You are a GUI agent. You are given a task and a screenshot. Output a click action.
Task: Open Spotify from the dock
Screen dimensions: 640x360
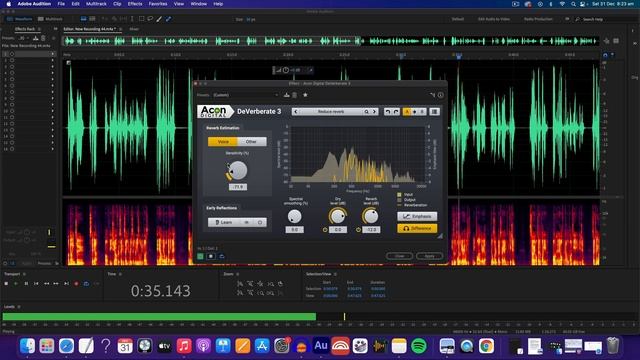tap(418, 346)
